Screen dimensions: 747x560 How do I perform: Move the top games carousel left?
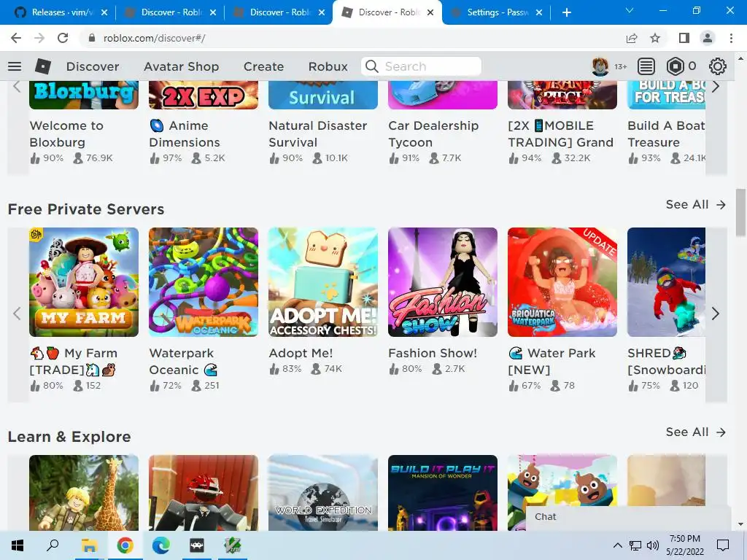click(x=18, y=87)
